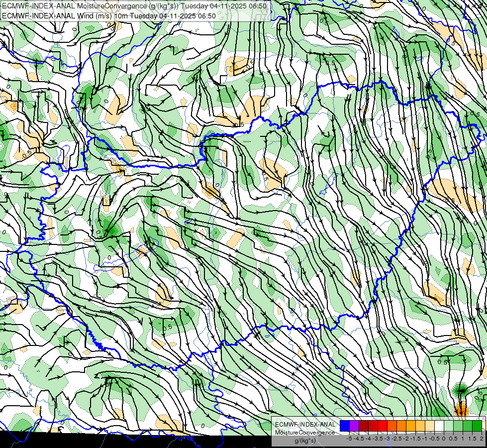The image size is (487, 448).
Task: Click the dark maroon swatch between -4.5 and -4
Action: (364, 426)
